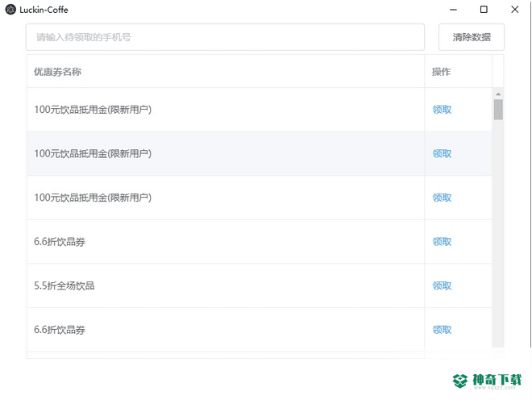The image size is (532, 400).
Task: Close the Luckin-Coffe window
Action: pos(515,10)
